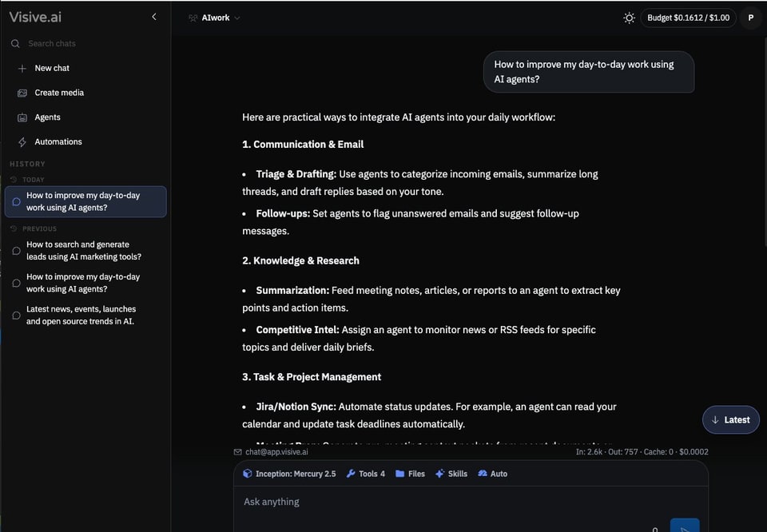Click the token usage stats line

642,452
